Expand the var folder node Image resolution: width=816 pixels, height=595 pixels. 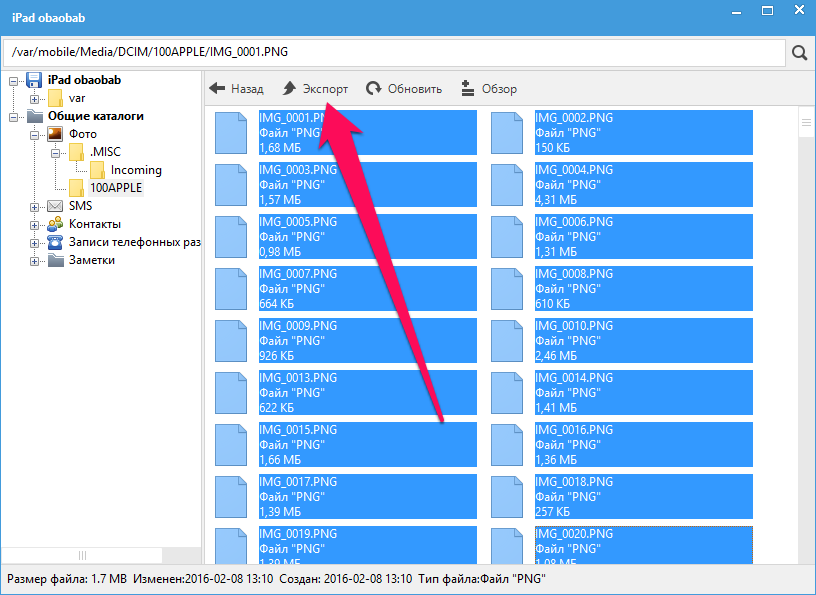35,98
